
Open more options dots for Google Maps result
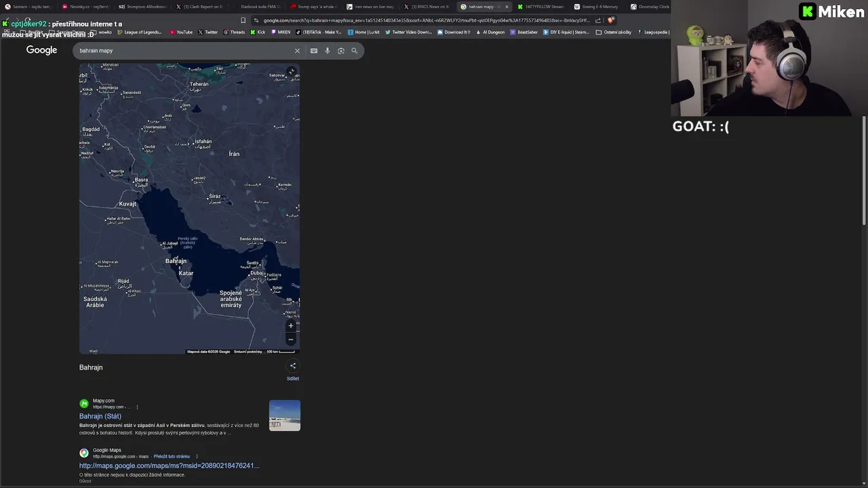click(x=197, y=457)
